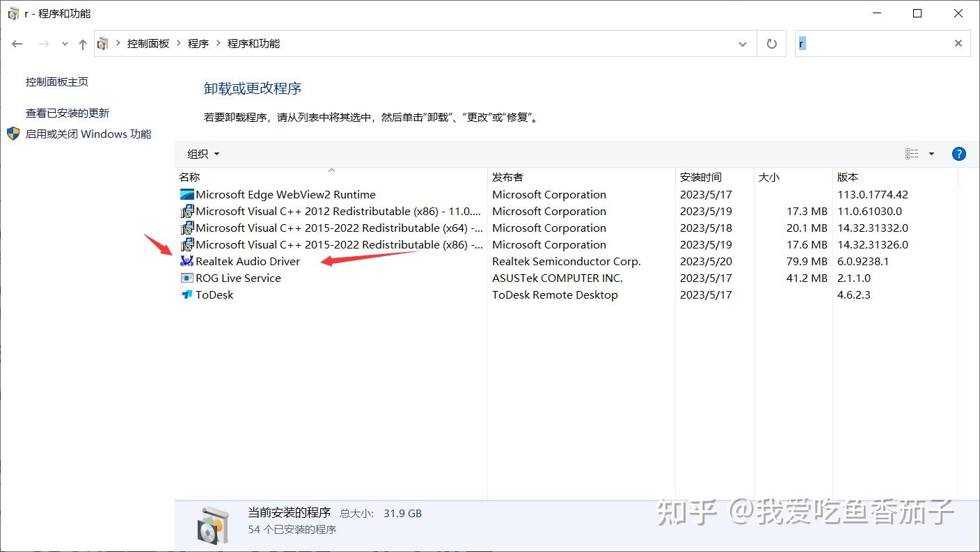
Task: Click the ROG Live Service icon
Action: tap(186, 278)
